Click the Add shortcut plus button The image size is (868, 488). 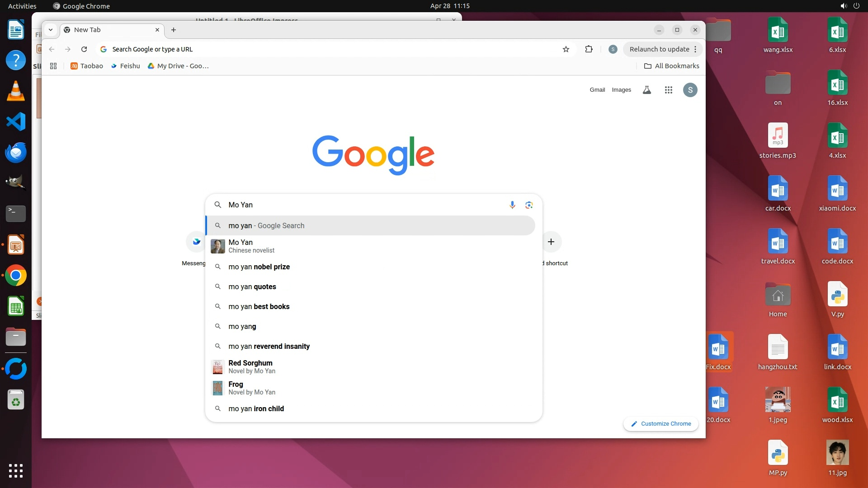(x=551, y=242)
